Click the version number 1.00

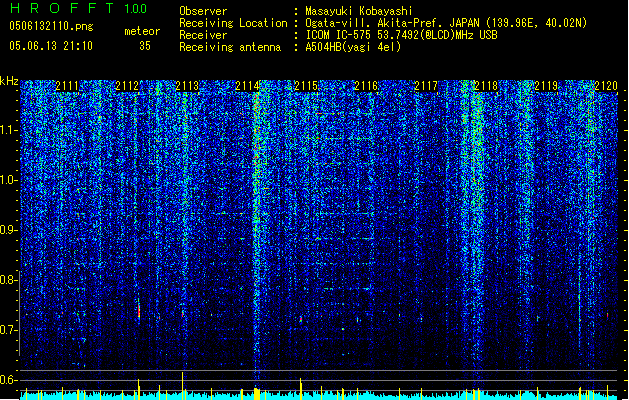pos(136,9)
